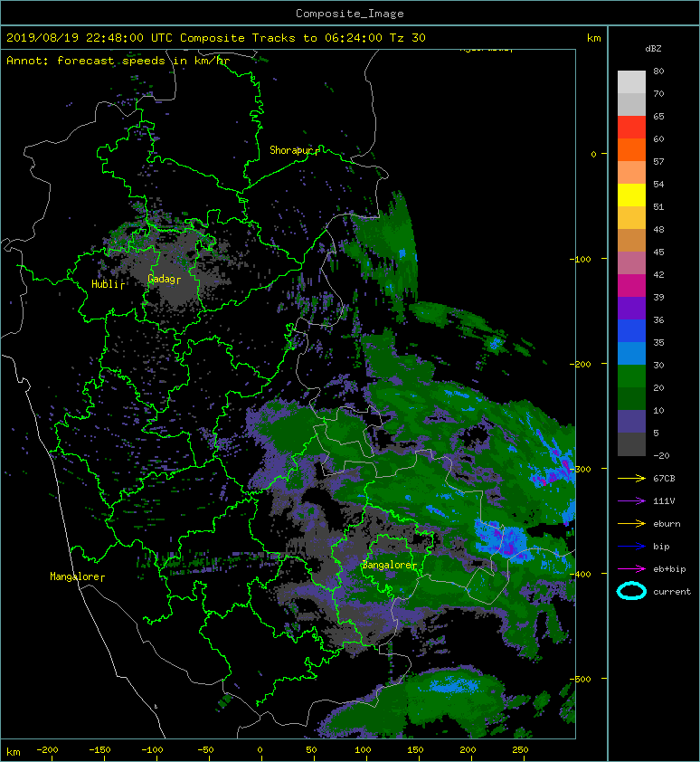
Task: Click the Gadag city label
Action: [x=161, y=279]
